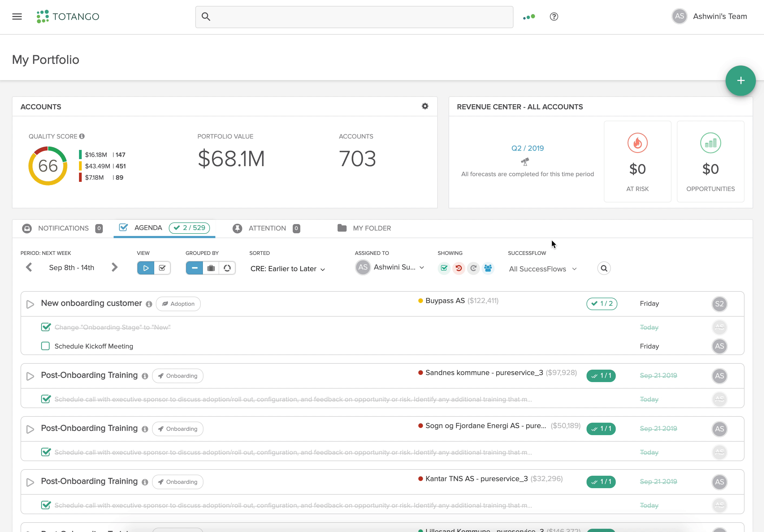This screenshot has width=764, height=532.
Task: Click info icon for Sandnes kommune Post-Onboarding Training
Action: tap(145, 376)
